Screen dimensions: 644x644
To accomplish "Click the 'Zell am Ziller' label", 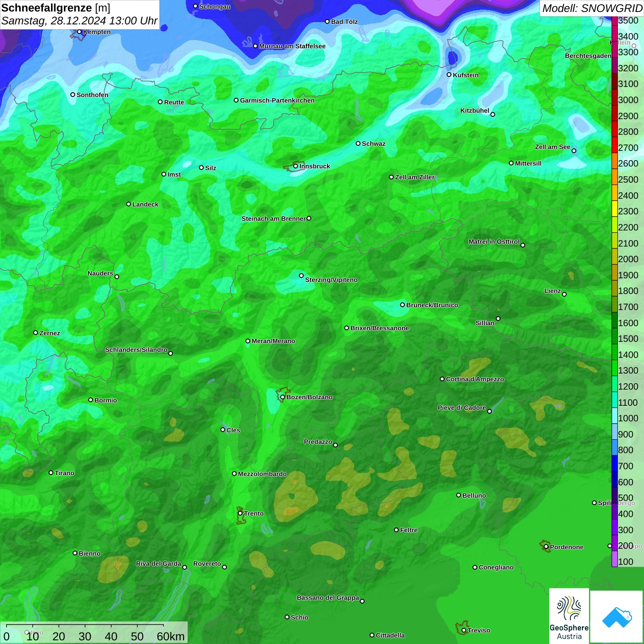I will coord(415,177).
